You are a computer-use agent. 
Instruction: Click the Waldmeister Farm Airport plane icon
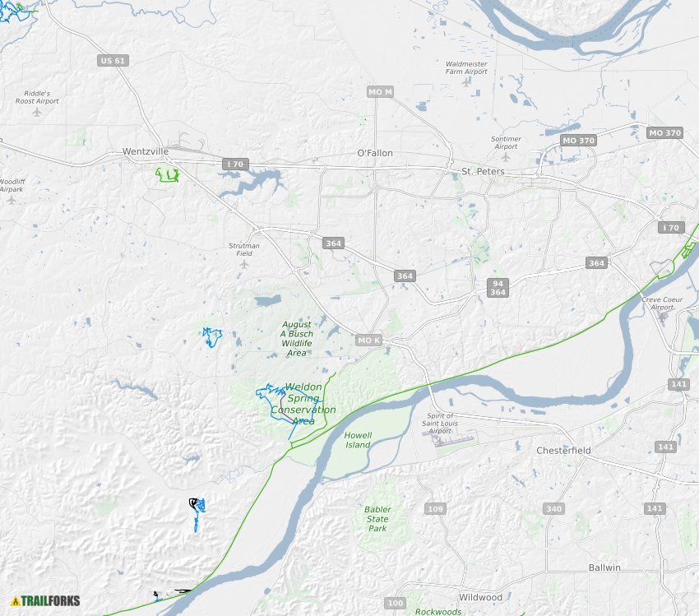(466, 82)
